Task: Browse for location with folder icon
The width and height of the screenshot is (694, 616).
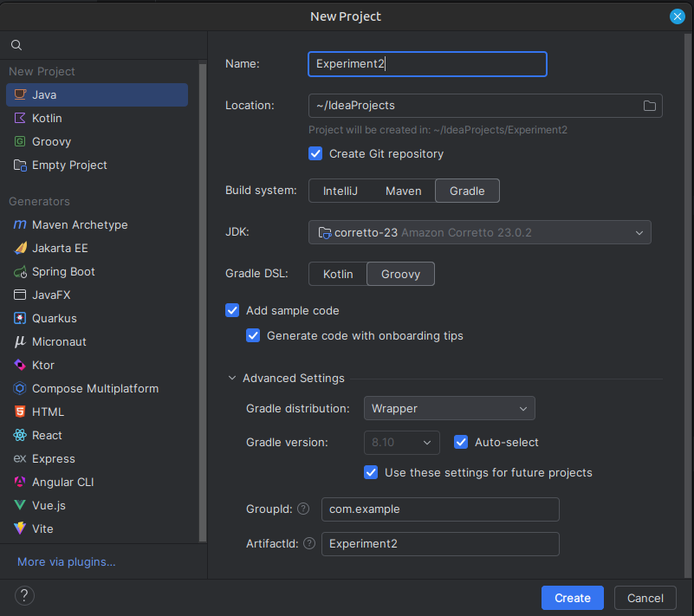Action: click(x=649, y=106)
